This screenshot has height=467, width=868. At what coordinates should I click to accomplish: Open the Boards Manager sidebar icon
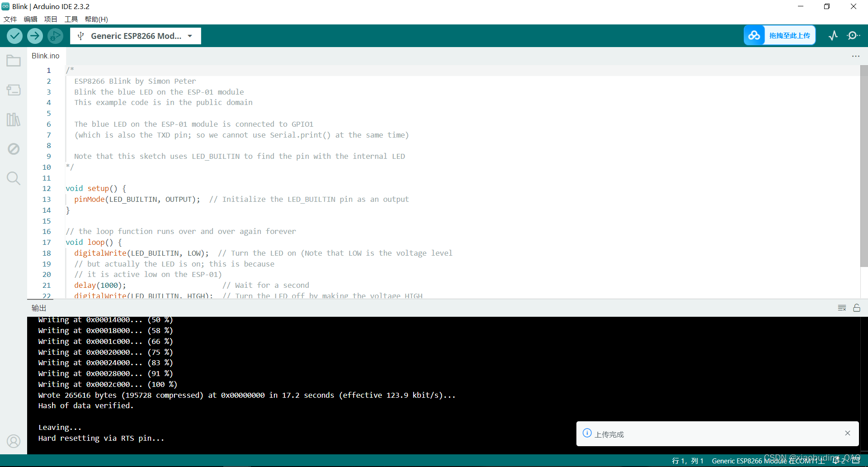point(14,90)
